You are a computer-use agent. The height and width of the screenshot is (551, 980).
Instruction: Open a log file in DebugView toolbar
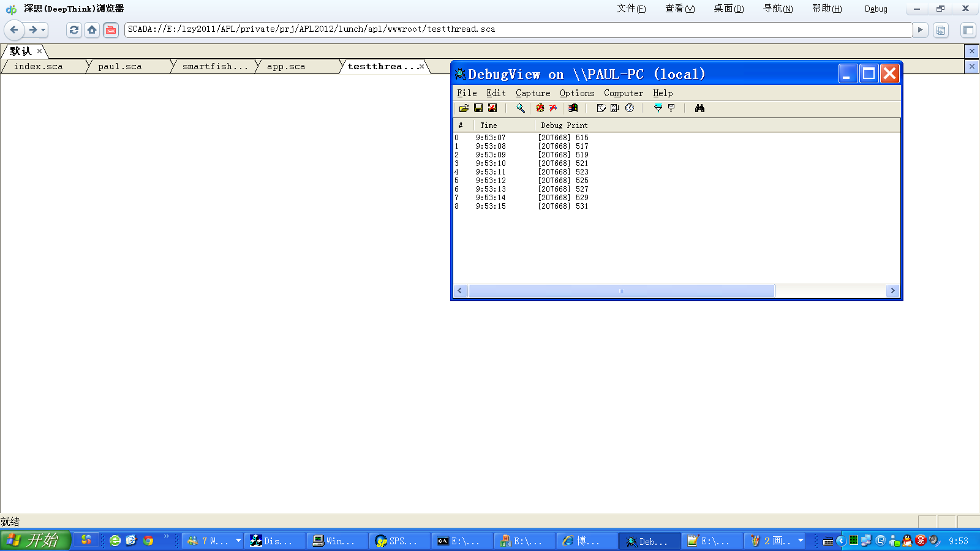coord(464,108)
